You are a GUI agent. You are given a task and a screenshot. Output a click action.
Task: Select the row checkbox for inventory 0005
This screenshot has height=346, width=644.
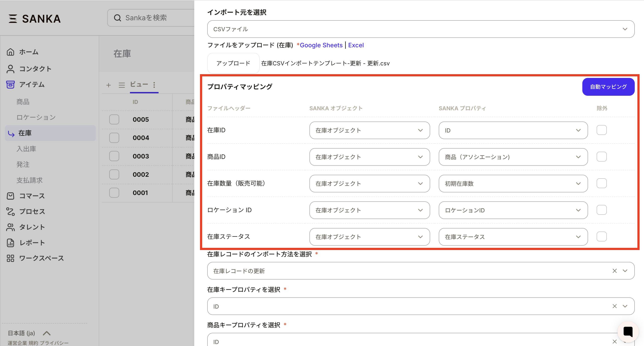(x=114, y=120)
